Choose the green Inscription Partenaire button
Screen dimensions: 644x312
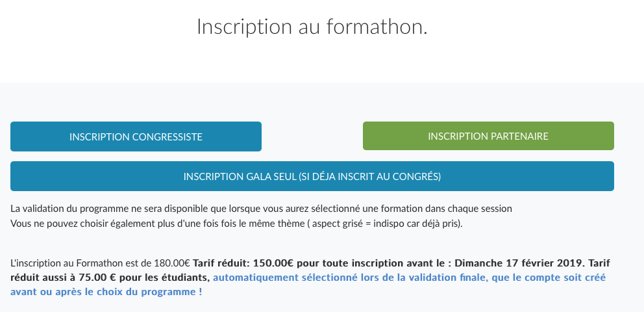tap(488, 136)
